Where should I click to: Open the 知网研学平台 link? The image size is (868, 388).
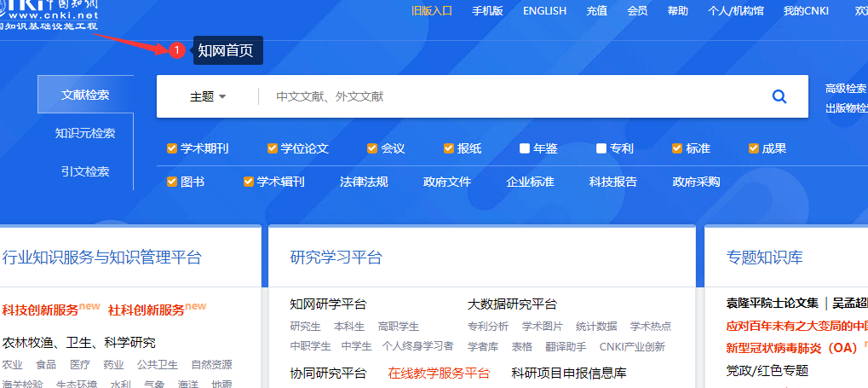pos(328,304)
